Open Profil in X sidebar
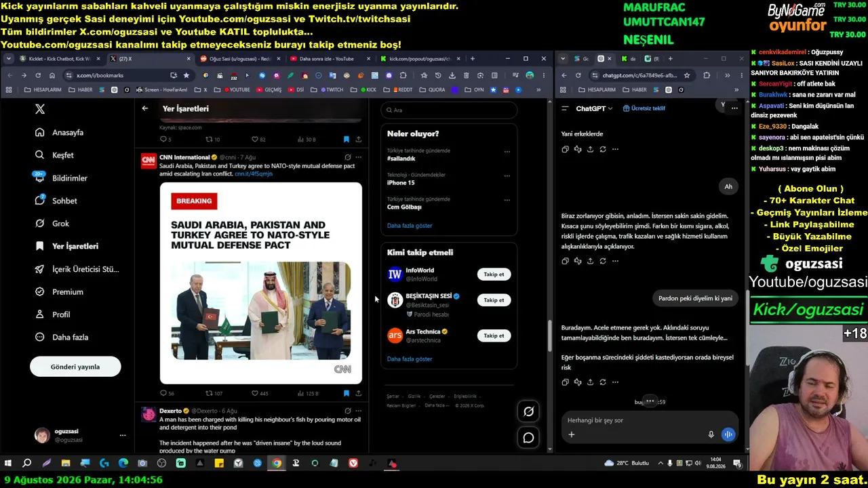The width and height of the screenshot is (868, 488). pyautogui.click(x=53, y=314)
